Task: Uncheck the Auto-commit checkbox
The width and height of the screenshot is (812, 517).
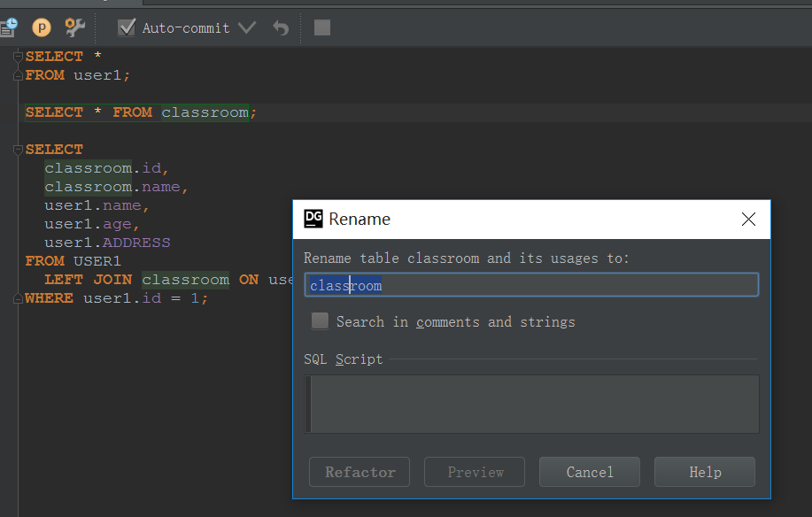Action: [x=127, y=27]
